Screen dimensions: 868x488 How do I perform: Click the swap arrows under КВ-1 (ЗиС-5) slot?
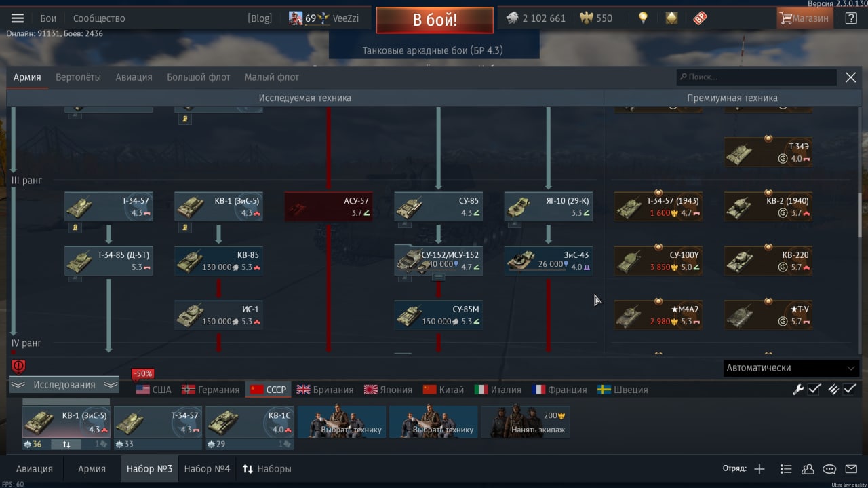pyautogui.click(x=66, y=445)
